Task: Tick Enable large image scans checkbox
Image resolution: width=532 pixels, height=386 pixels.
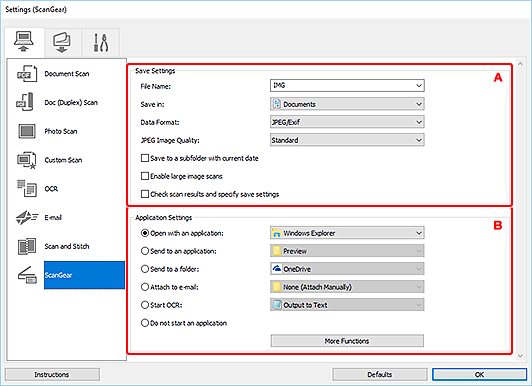Action: tap(145, 176)
